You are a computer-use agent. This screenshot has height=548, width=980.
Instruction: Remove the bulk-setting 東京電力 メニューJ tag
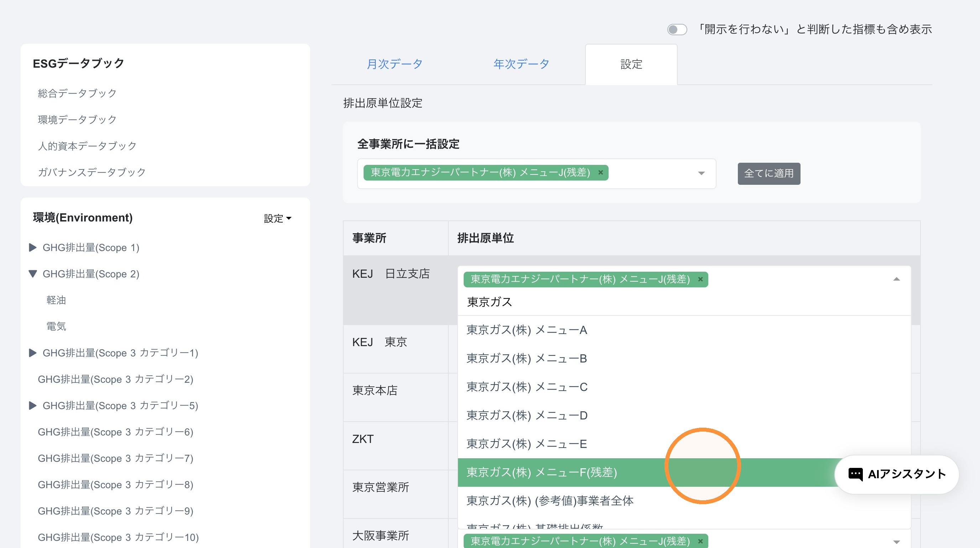[x=601, y=173]
